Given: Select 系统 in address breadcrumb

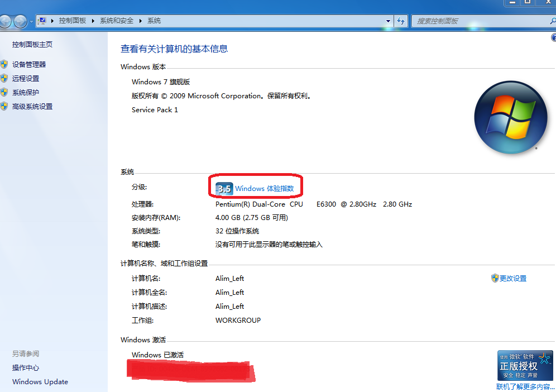Looking at the screenshot, I should coord(154,21).
